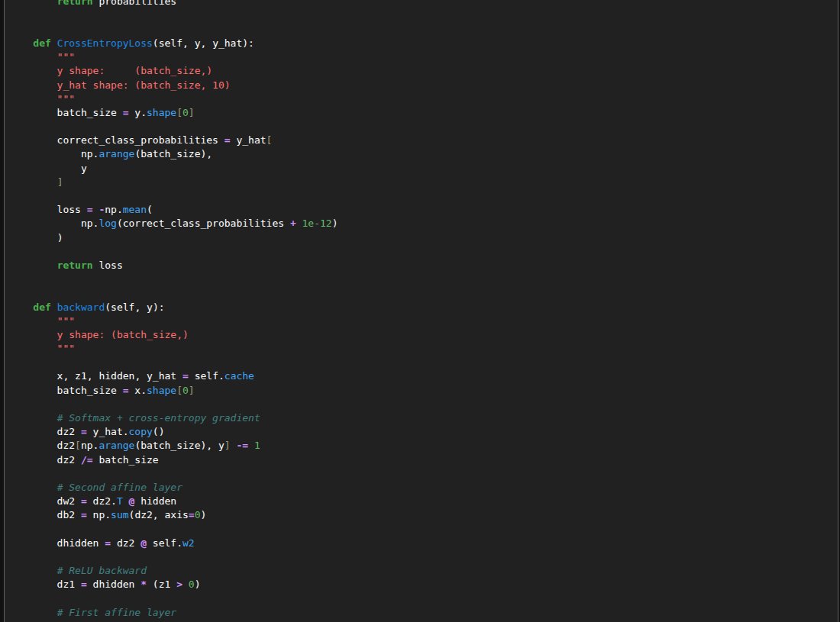Click the 'dz2 /= batch_size' line

[x=108, y=460]
